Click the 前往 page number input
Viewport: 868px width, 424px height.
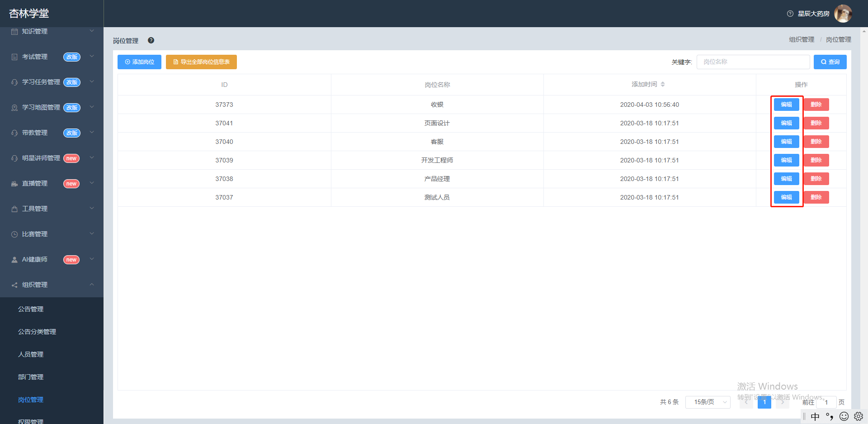(x=826, y=402)
